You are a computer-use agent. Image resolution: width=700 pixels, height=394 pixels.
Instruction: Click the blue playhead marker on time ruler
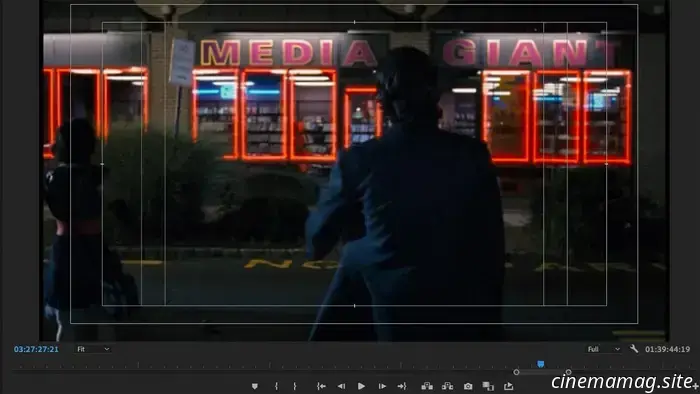541,364
